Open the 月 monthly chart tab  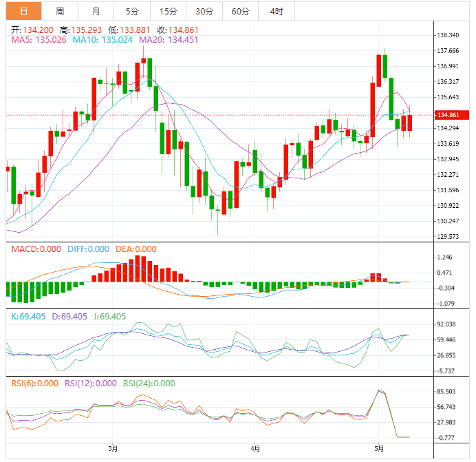pos(96,12)
